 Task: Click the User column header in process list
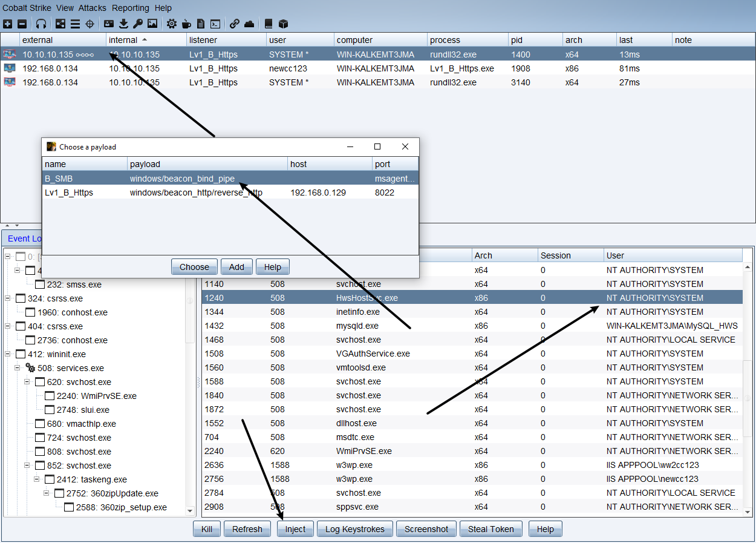pyautogui.click(x=673, y=255)
